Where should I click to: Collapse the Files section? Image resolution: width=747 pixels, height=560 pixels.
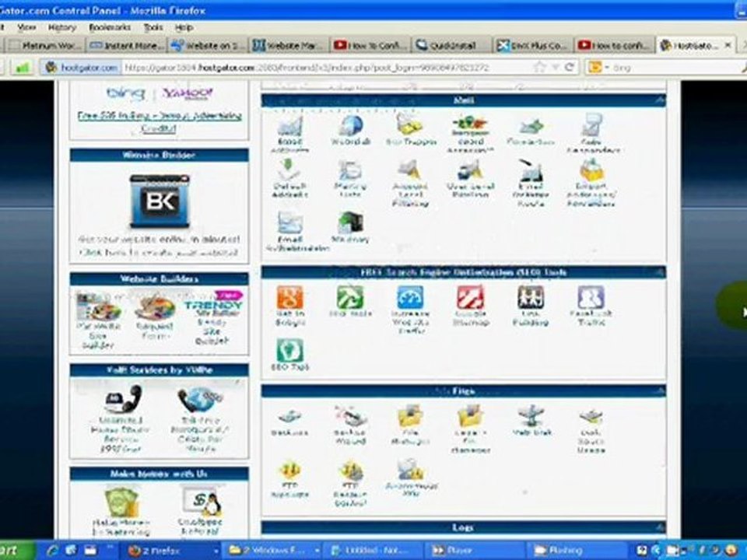[x=659, y=391]
